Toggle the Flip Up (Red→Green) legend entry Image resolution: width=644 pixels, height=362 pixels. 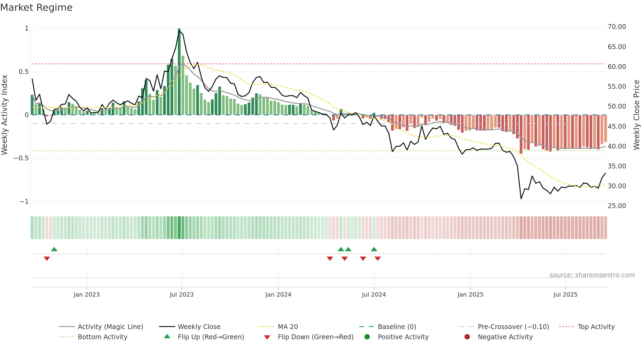204,337
